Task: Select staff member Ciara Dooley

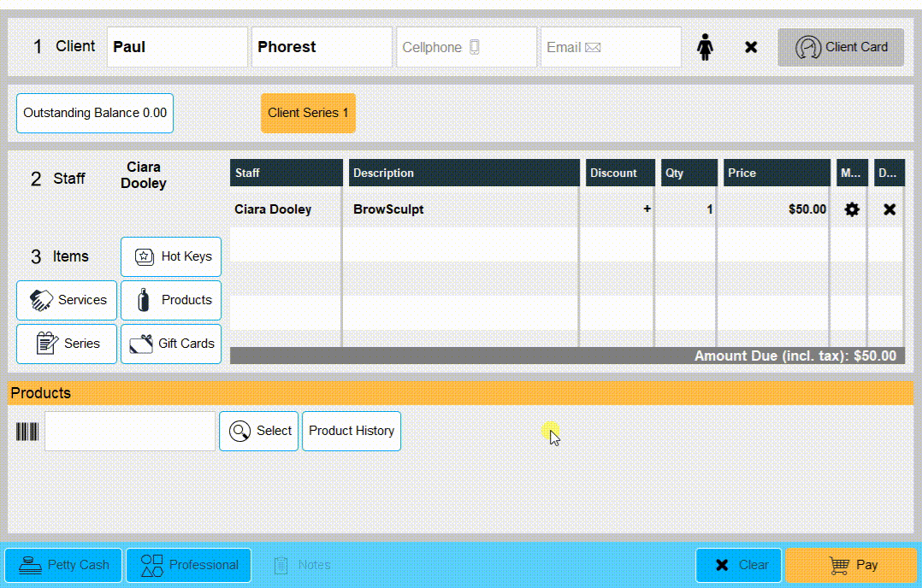Action: (144, 175)
